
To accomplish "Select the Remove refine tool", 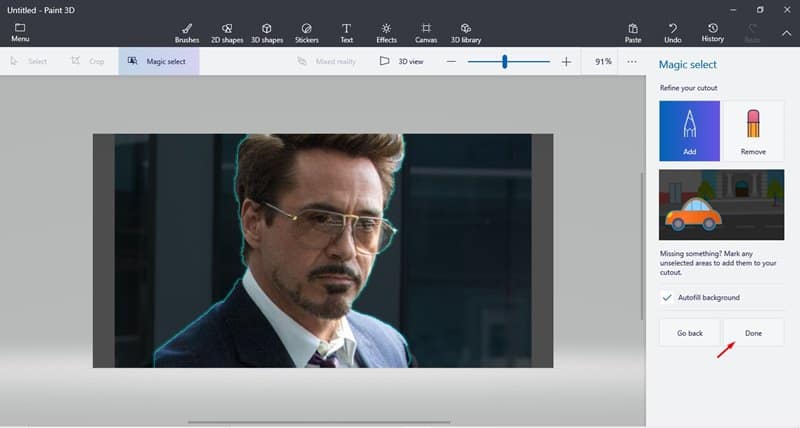I will tap(753, 131).
